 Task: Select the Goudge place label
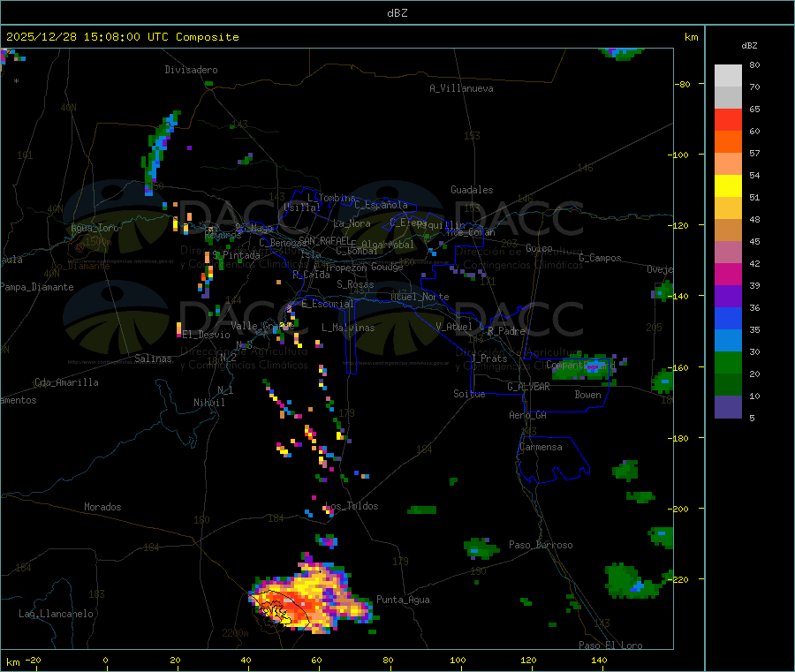[x=388, y=267]
